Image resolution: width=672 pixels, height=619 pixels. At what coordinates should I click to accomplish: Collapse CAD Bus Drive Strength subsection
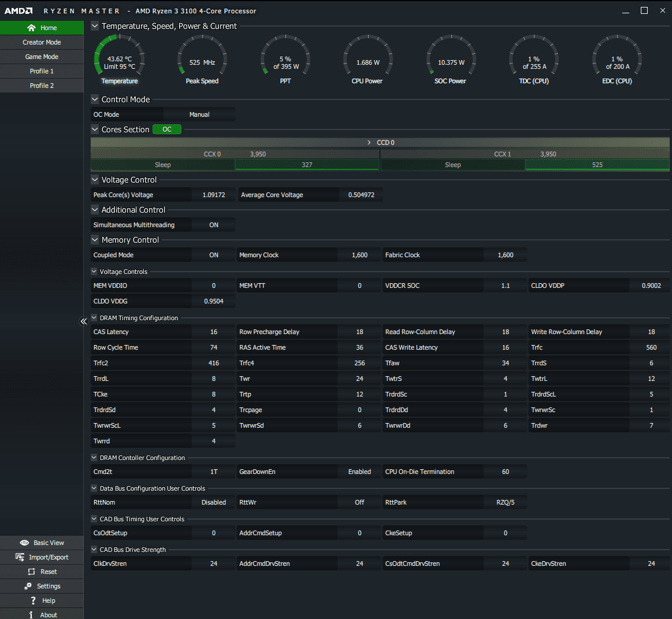(x=94, y=550)
